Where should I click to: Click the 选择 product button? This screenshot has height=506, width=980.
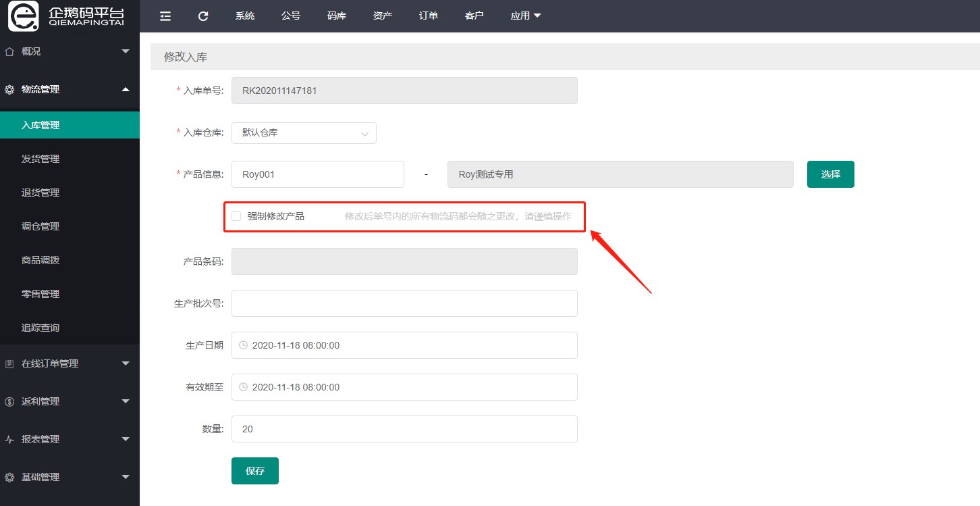tap(831, 174)
